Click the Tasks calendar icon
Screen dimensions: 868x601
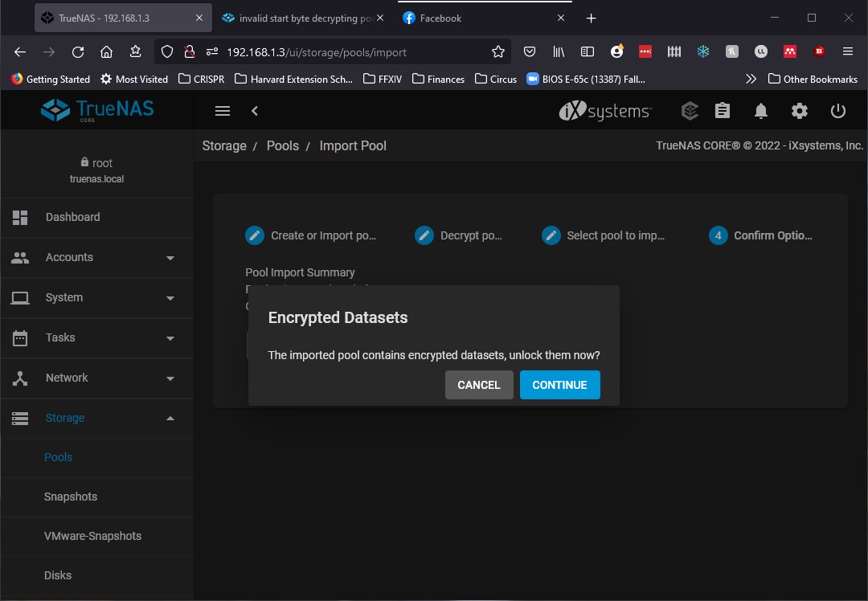(x=20, y=337)
